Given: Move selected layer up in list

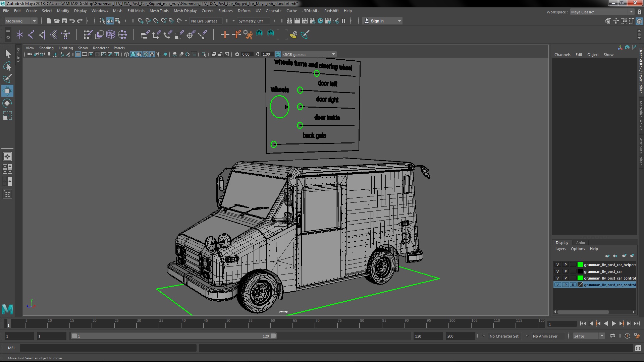Looking at the screenshot, I should click(607, 256).
